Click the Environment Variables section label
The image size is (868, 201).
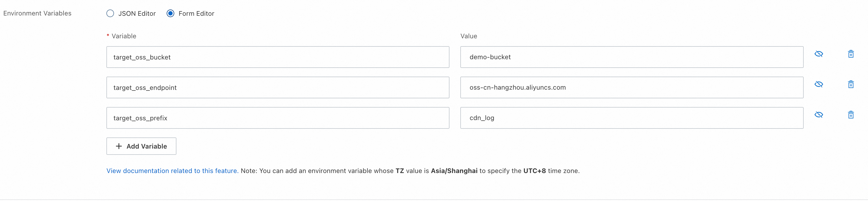[37, 13]
